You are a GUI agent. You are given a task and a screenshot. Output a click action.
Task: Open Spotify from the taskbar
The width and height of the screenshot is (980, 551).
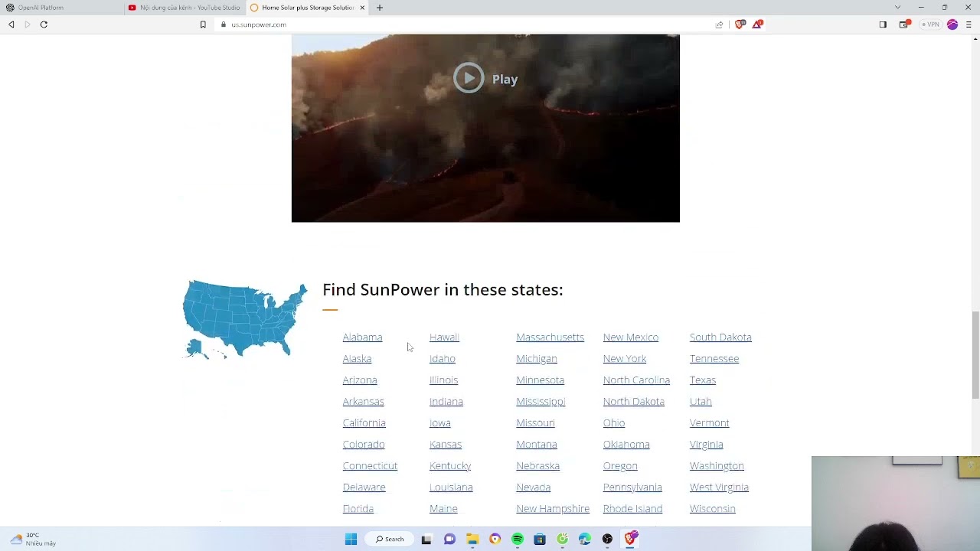(x=518, y=539)
